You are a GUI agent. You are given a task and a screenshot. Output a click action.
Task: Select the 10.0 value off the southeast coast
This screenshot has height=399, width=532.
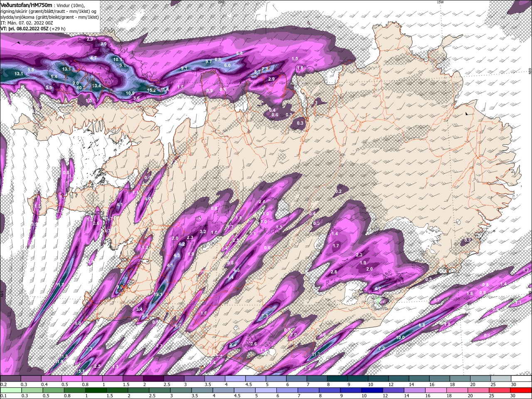[400, 338]
